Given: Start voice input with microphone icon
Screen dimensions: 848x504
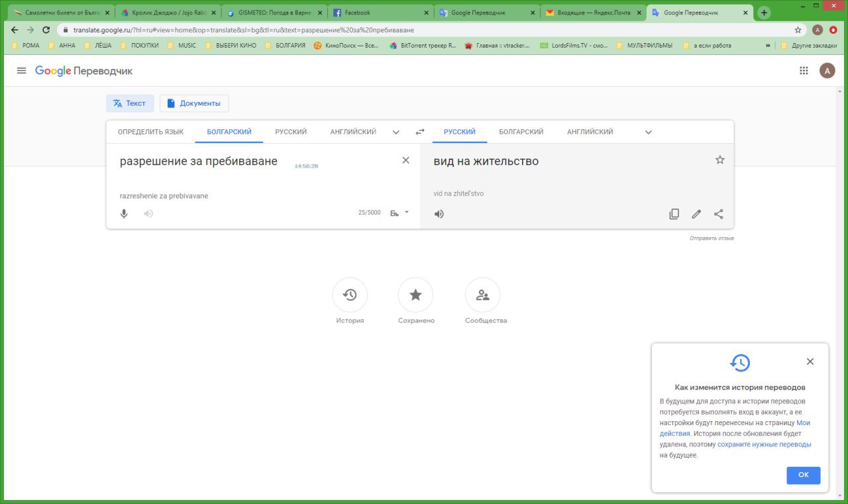Looking at the screenshot, I should pos(124,213).
